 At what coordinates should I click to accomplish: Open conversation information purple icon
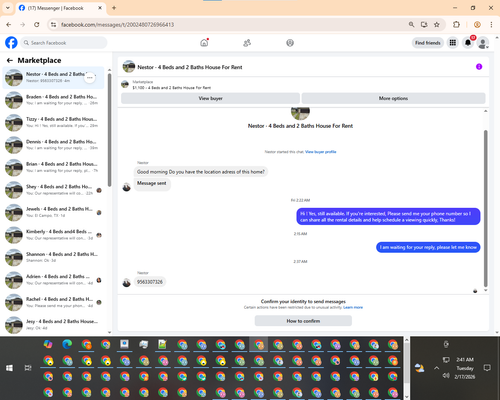[479, 67]
